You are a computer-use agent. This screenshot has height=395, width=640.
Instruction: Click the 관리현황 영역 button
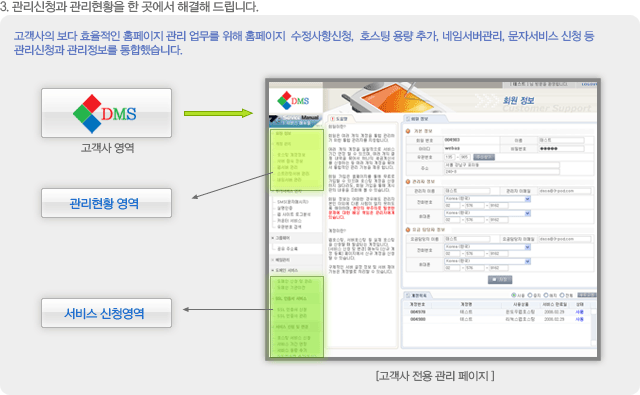point(107,203)
